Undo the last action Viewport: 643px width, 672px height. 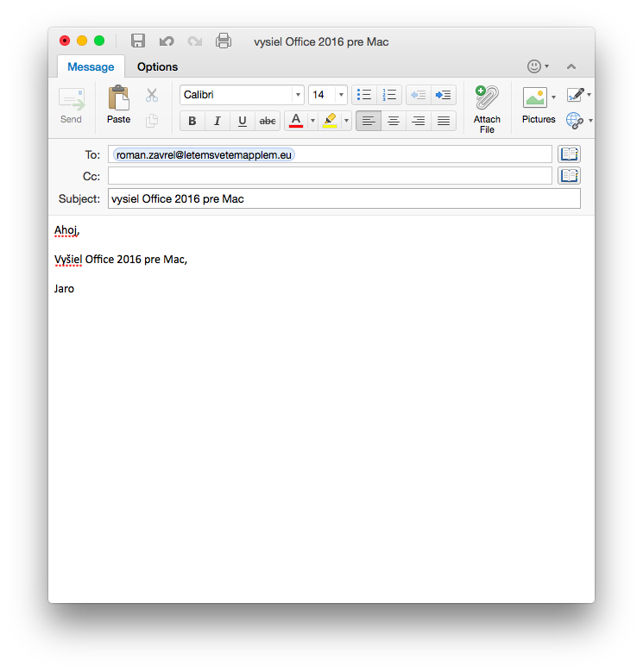click(167, 41)
